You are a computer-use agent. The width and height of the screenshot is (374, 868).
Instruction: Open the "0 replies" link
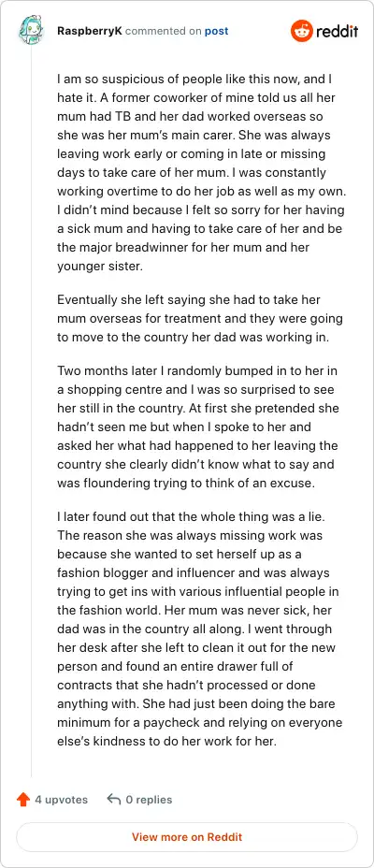(149, 800)
